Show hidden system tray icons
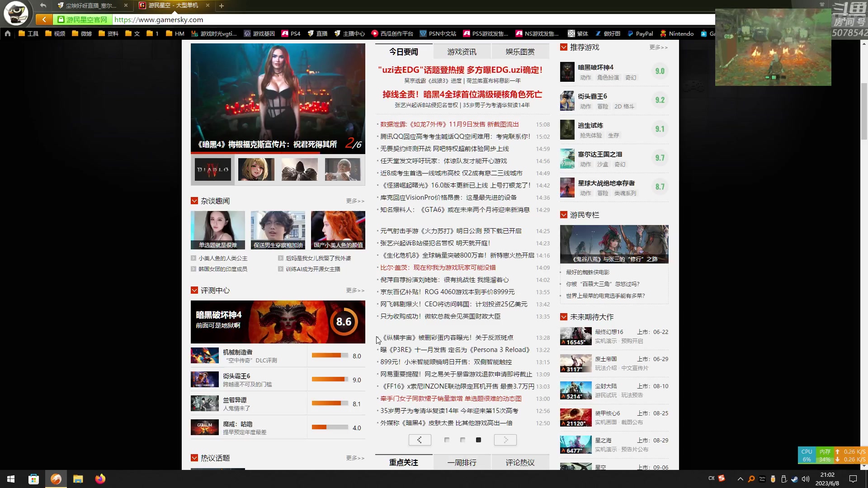Image resolution: width=868 pixels, height=488 pixels. click(740, 479)
